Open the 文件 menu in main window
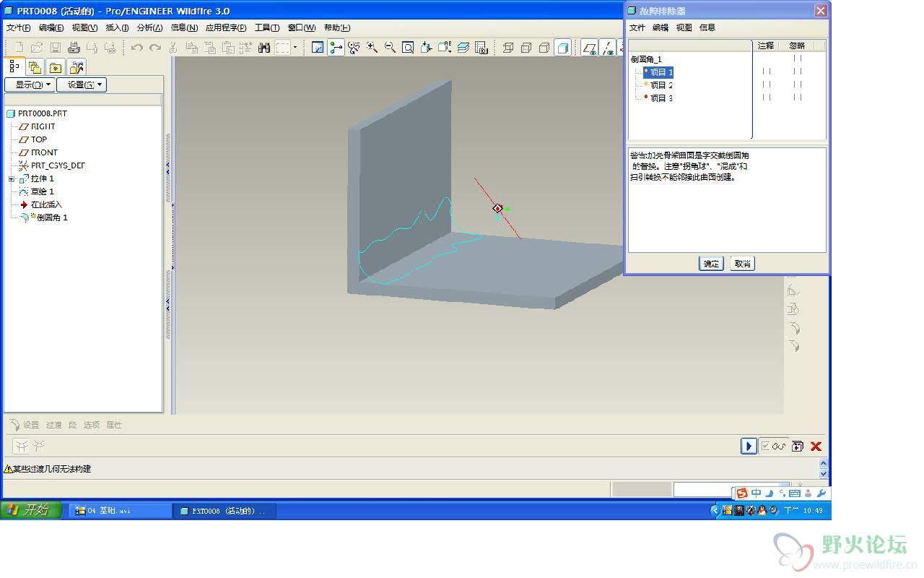 coord(19,27)
